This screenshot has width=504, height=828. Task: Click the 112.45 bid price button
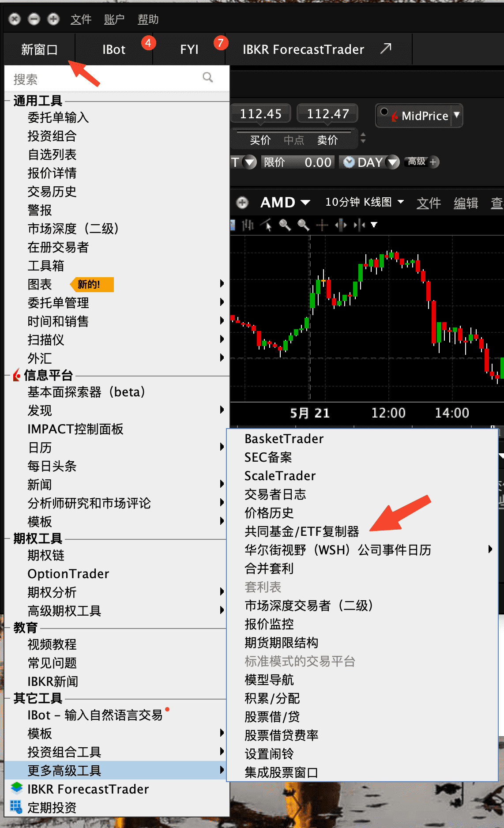pyautogui.click(x=260, y=114)
